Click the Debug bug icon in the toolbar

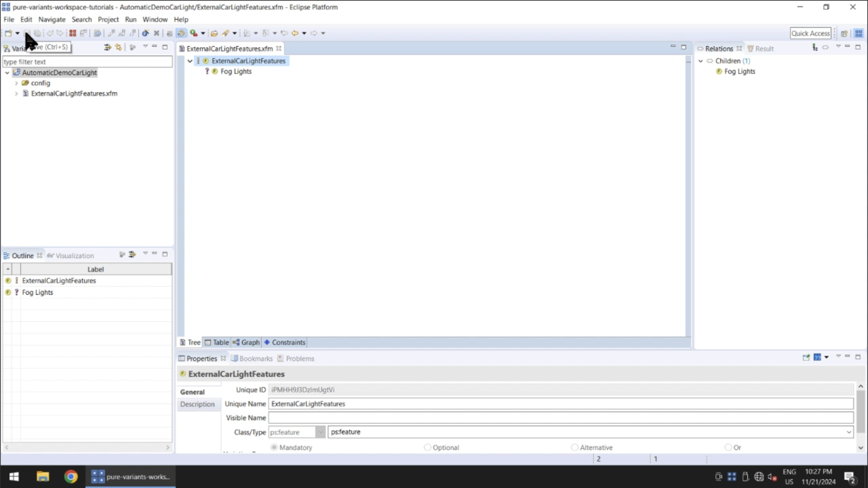pos(145,33)
